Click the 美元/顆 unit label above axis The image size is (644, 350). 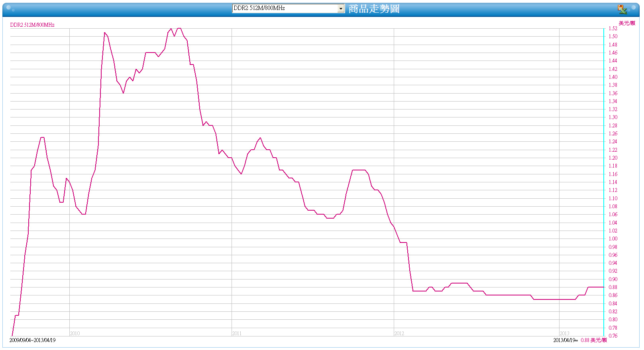click(x=627, y=23)
